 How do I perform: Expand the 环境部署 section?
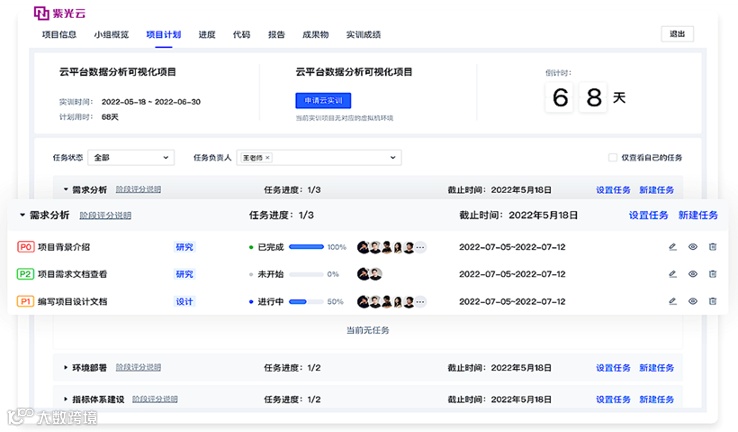(65, 368)
